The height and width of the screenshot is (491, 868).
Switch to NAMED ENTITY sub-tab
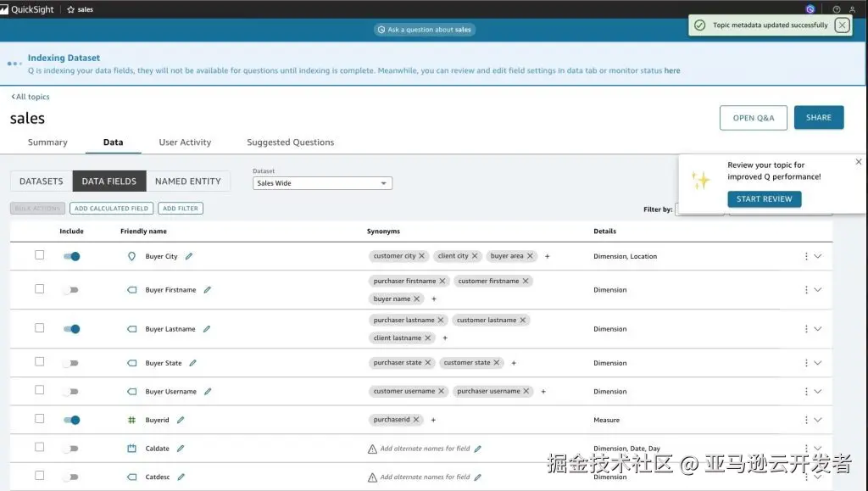[188, 181]
